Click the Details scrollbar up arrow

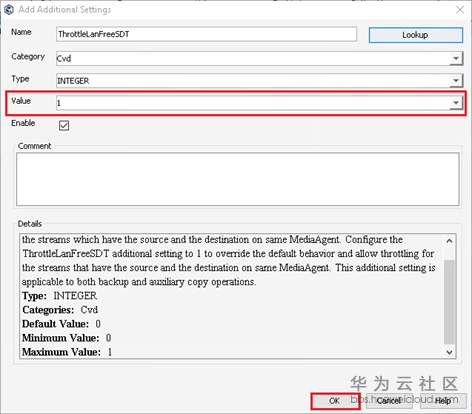(449, 240)
